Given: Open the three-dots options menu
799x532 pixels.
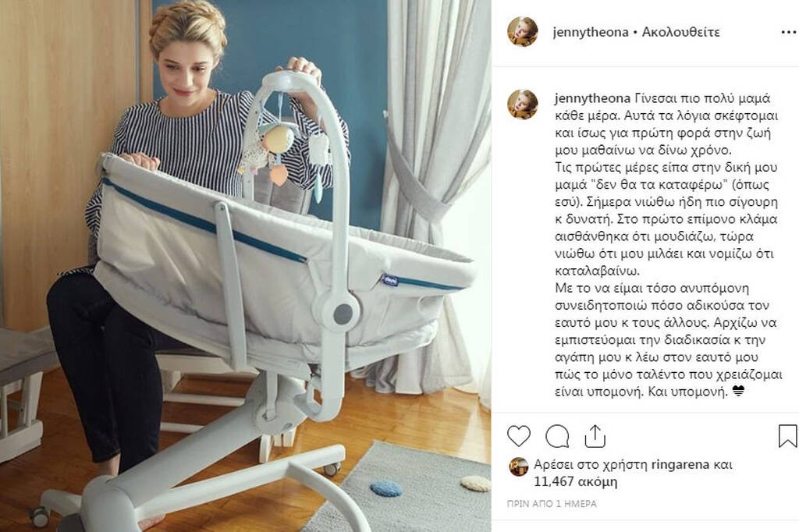Looking at the screenshot, I should coord(788,32).
